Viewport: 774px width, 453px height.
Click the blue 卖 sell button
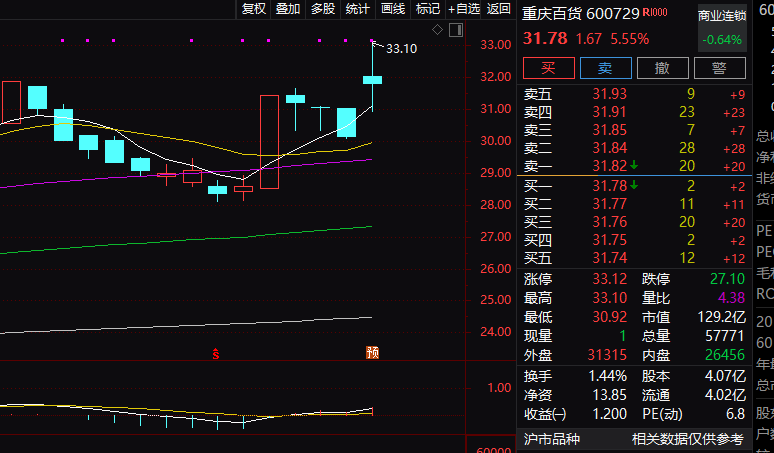coord(606,68)
